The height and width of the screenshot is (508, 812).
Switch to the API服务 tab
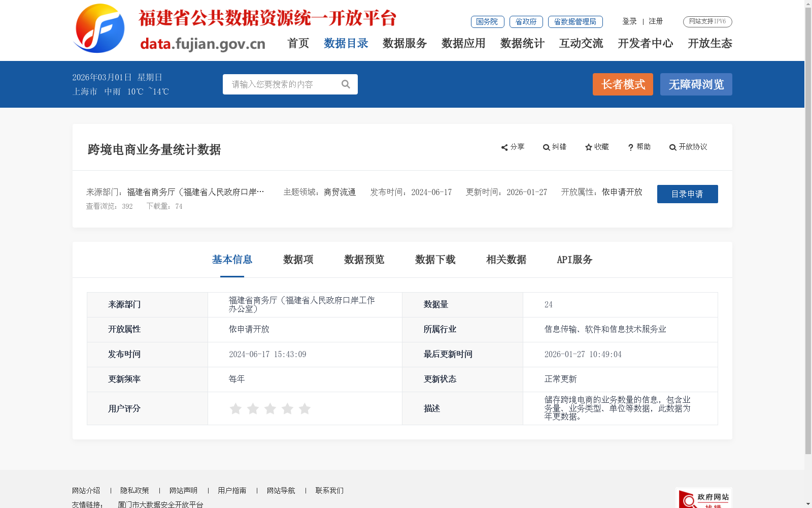(575, 260)
